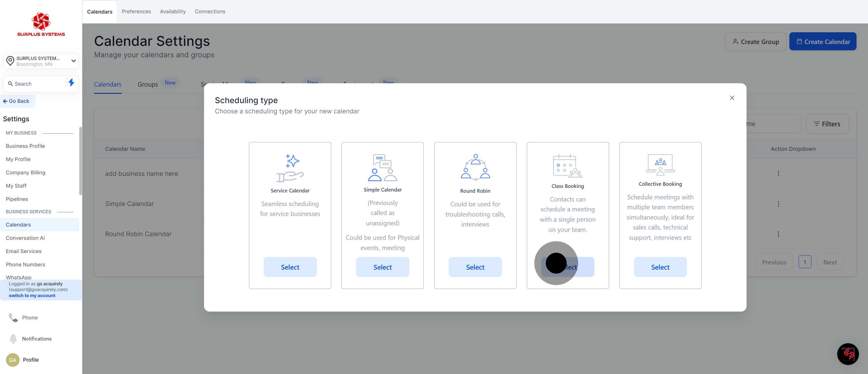The height and width of the screenshot is (374, 868).
Task: Click the Phone handset icon
Action: pyautogui.click(x=13, y=317)
